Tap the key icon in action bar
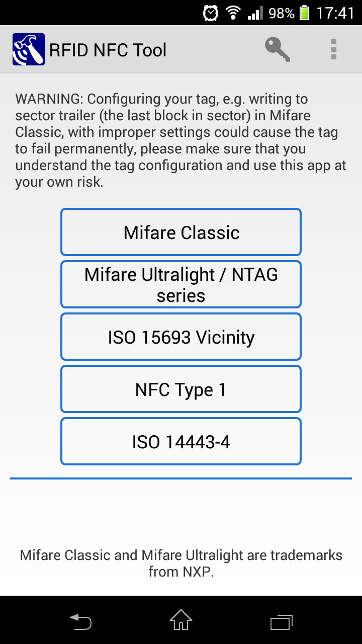Viewport: 362px width, 644px height. [278, 50]
